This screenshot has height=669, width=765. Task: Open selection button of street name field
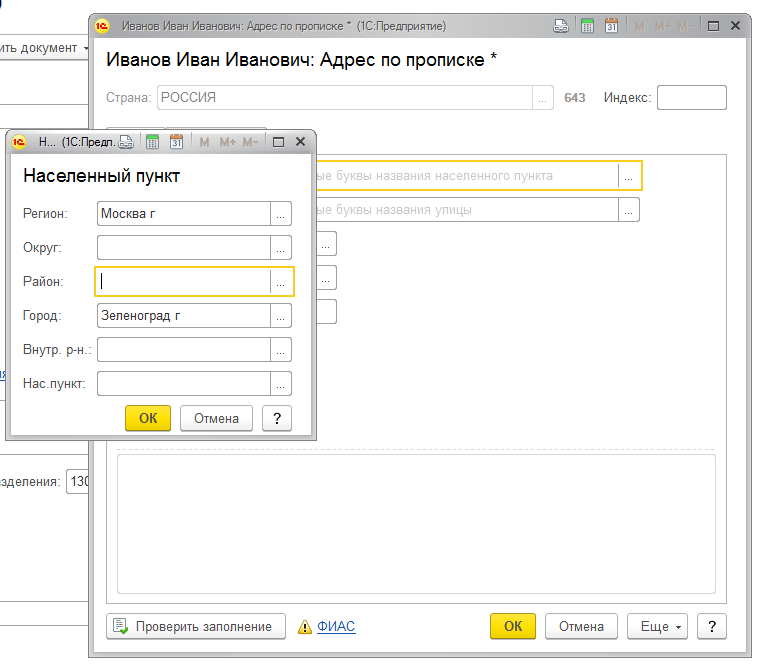pos(628,210)
